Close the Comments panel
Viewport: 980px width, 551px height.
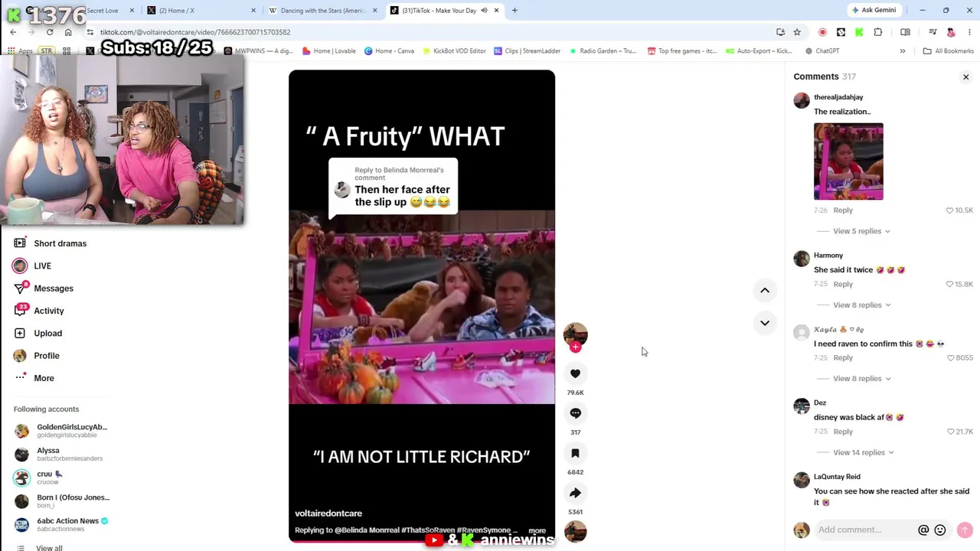(x=965, y=77)
